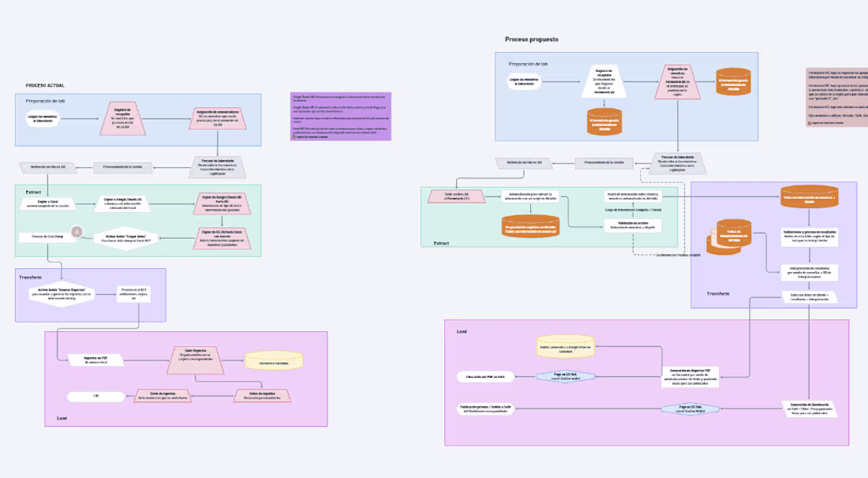Click the 'Fin' terminator shape in the Load section
This screenshot has width=868, height=478.
[x=95, y=396]
